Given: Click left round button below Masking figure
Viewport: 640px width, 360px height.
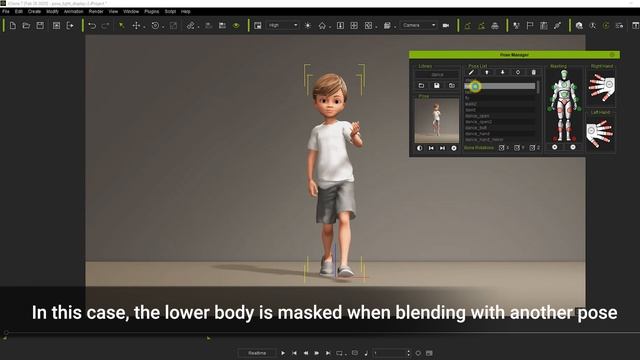Looking at the screenshot, I should coord(555,147).
